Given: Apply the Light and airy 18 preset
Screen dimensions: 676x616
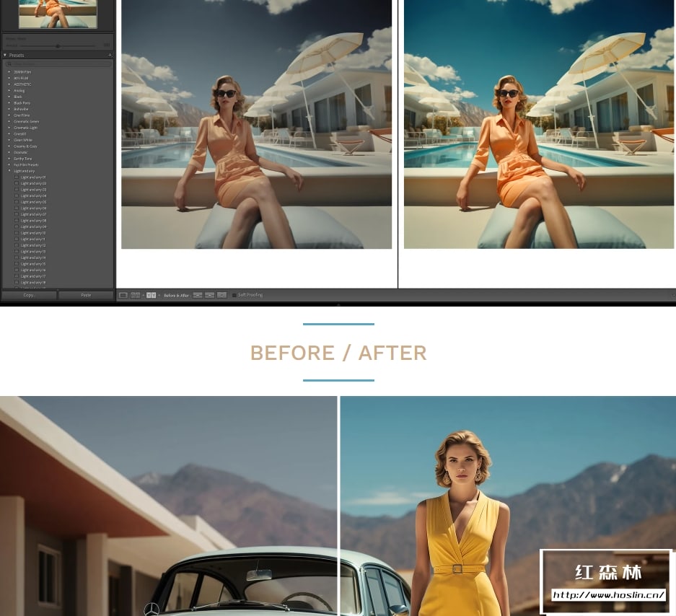Looking at the screenshot, I should [33, 282].
